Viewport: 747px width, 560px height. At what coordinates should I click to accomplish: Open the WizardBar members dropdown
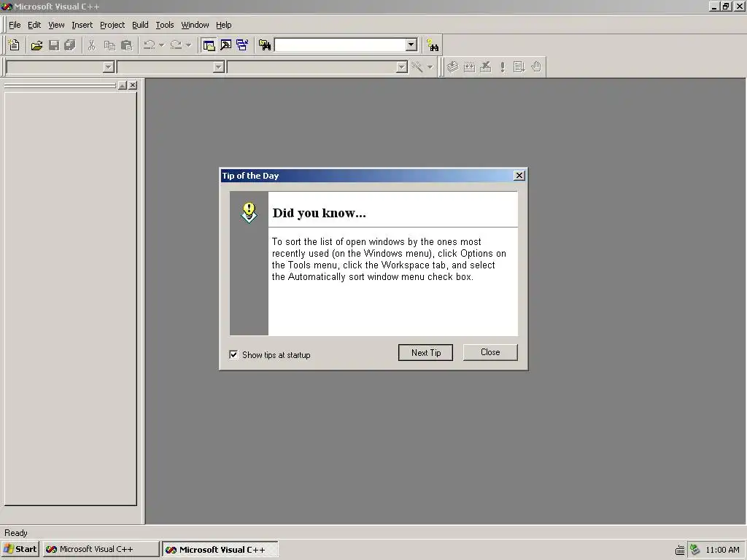[402, 67]
